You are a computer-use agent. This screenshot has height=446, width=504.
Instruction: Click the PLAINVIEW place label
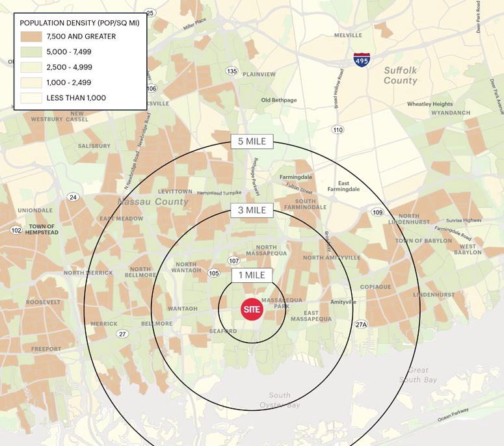tap(259, 74)
